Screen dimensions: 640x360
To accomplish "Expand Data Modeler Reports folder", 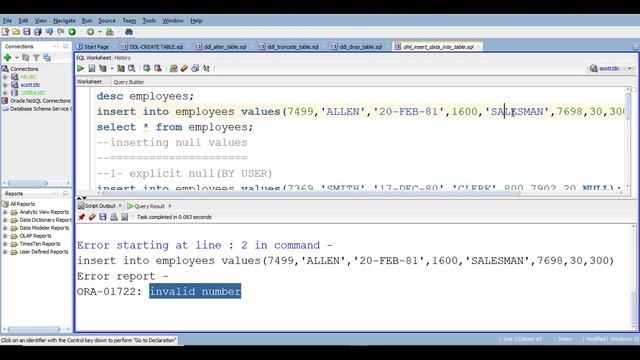I will click(5, 228).
